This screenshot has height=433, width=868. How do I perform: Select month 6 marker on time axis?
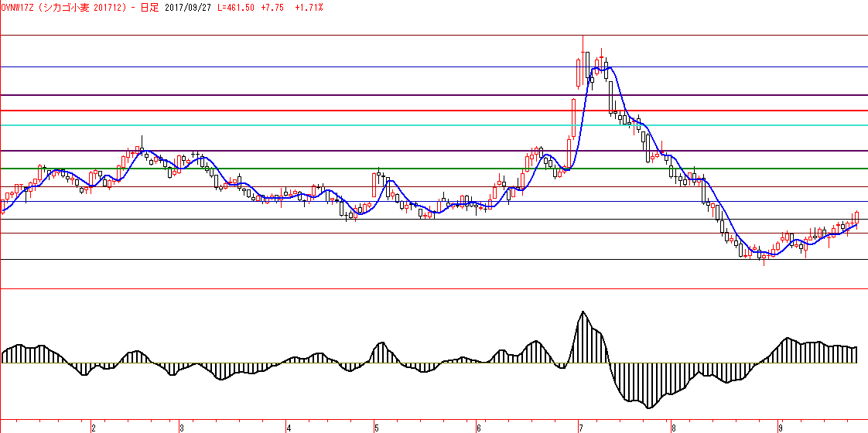click(x=478, y=428)
